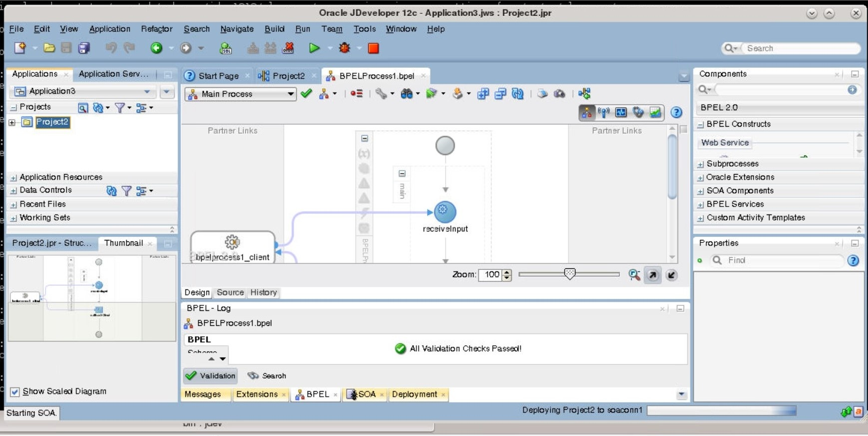Toggle the gears view button in BPEL editor
Image resolution: width=868 pixels, height=436 pixels.
pos(638,113)
